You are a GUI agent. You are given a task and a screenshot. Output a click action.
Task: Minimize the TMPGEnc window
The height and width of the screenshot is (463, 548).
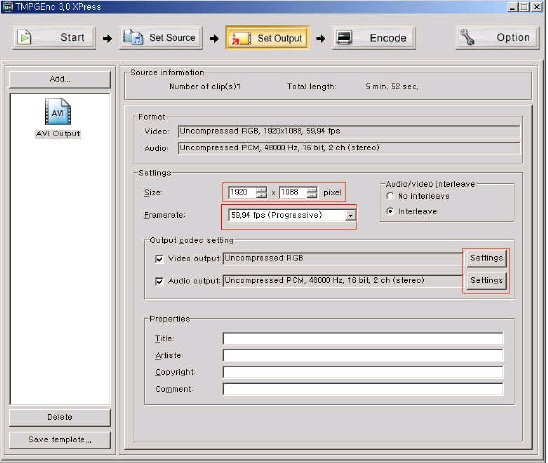[x=513, y=7]
